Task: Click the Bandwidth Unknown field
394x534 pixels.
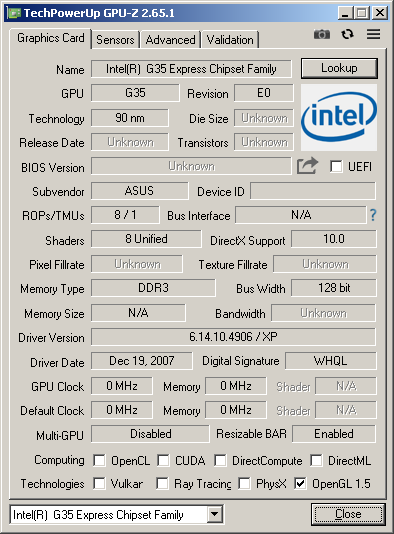Action: [x=324, y=313]
